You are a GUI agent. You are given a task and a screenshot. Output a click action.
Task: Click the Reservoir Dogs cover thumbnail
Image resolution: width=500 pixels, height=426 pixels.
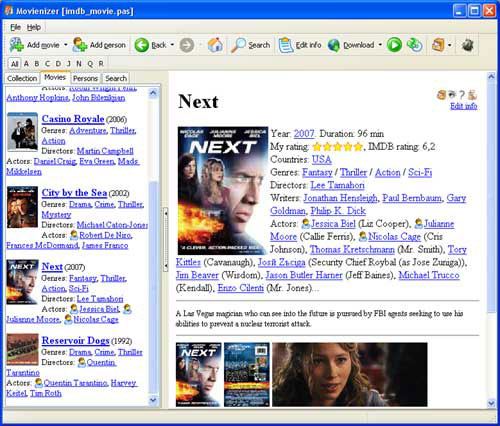point(23,350)
